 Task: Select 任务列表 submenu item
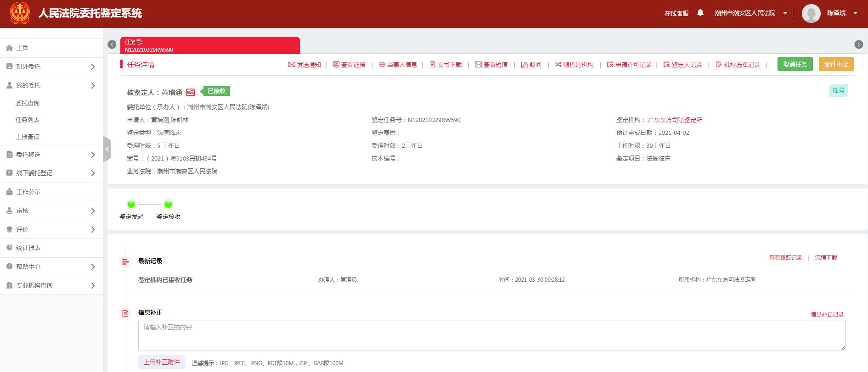[28, 120]
